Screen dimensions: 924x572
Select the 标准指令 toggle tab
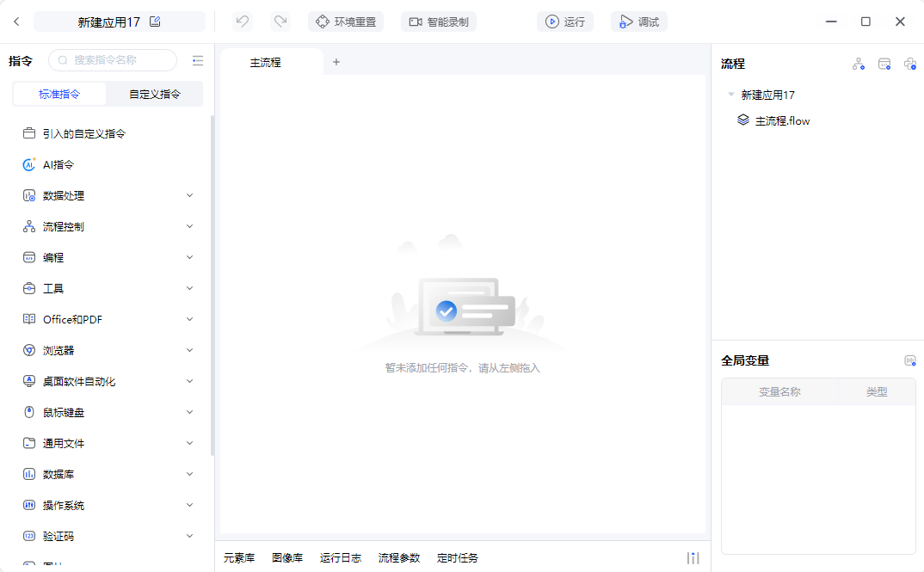pyautogui.click(x=59, y=94)
